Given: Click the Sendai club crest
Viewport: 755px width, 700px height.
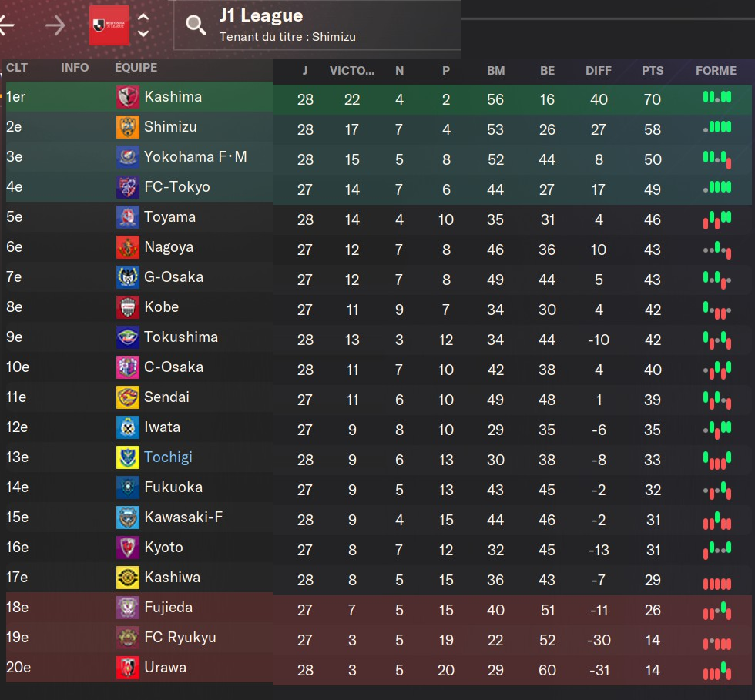Looking at the screenshot, I should (127, 397).
